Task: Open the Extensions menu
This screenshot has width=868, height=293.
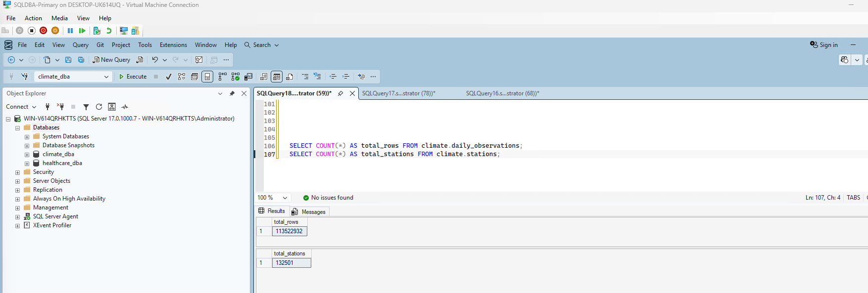Action: pos(173,45)
